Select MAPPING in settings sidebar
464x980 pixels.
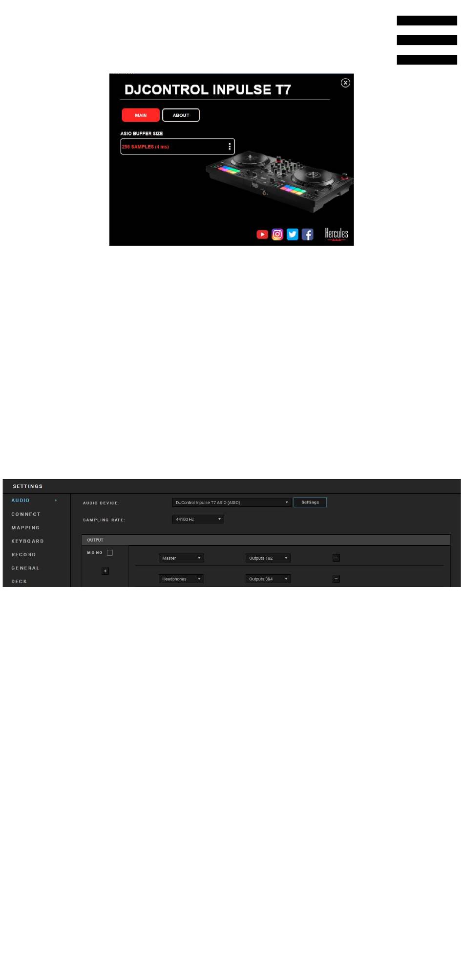(x=25, y=528)
